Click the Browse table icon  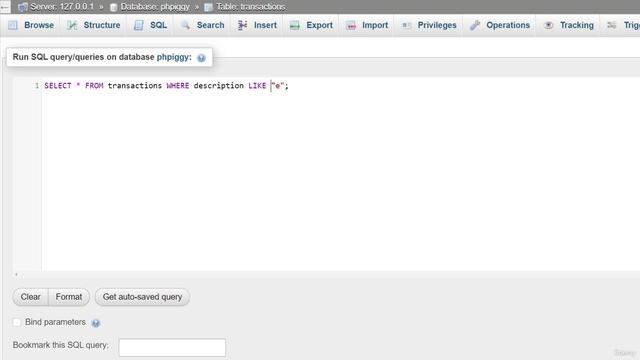13,25
